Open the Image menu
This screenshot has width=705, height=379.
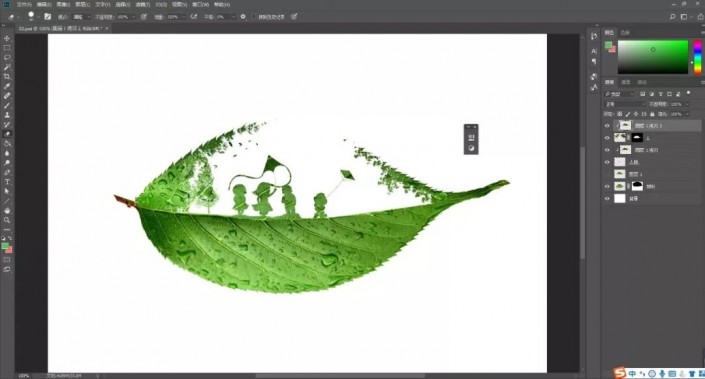(x=63, y=4)
